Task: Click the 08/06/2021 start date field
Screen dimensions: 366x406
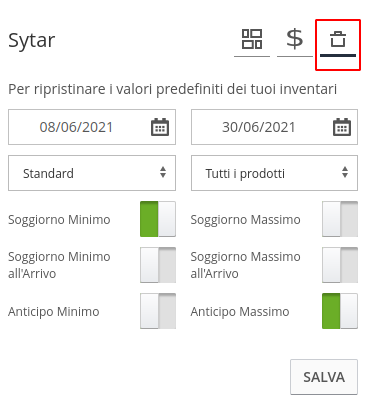Action: point(92,127)
